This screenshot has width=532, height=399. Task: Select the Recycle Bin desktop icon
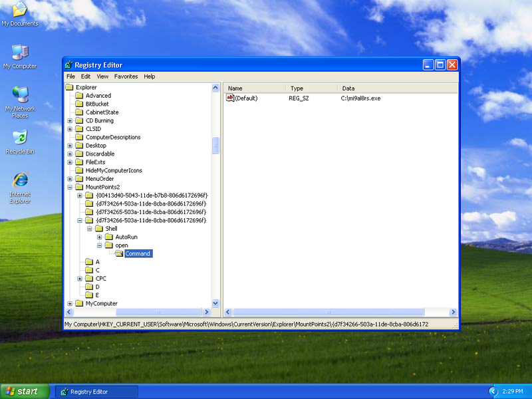pyautogui.click(x=20, y=142)
